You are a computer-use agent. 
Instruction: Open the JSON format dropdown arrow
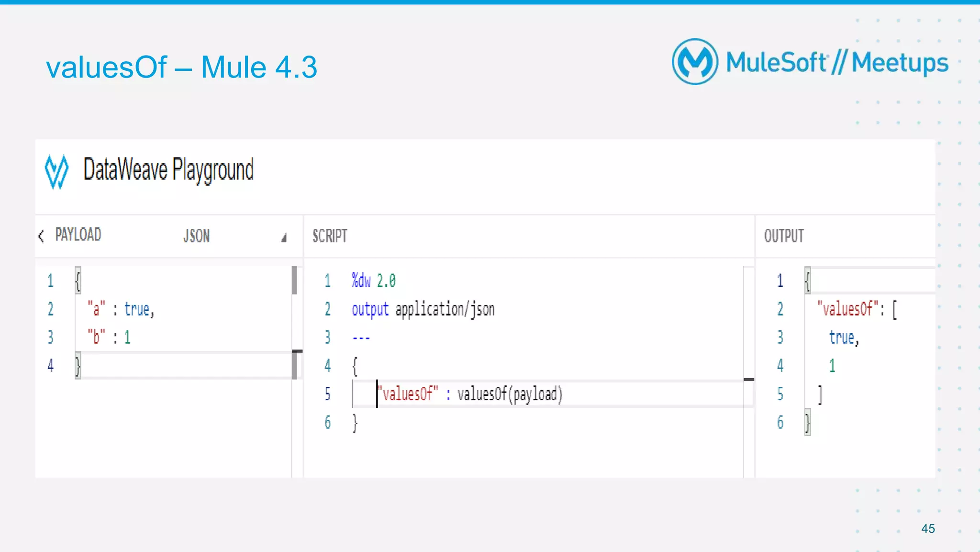click(284, 237)
